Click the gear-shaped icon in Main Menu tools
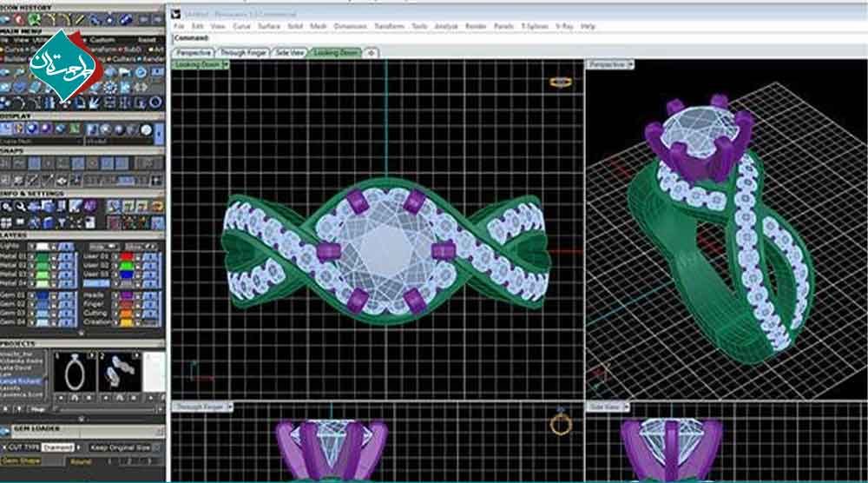The width and height of the screenshot is (868, 483). coord(110,88)
